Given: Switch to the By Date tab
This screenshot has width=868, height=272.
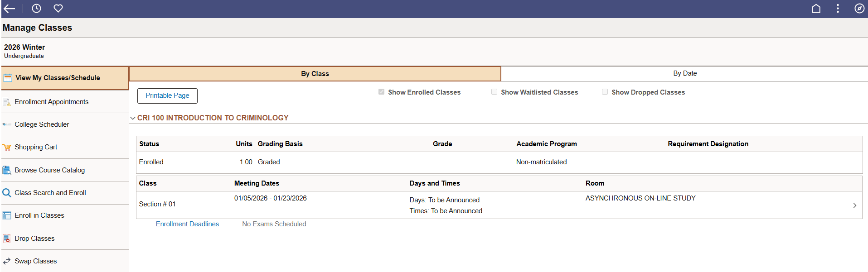Looking at the screenshot, I should [x=684, y=73].
